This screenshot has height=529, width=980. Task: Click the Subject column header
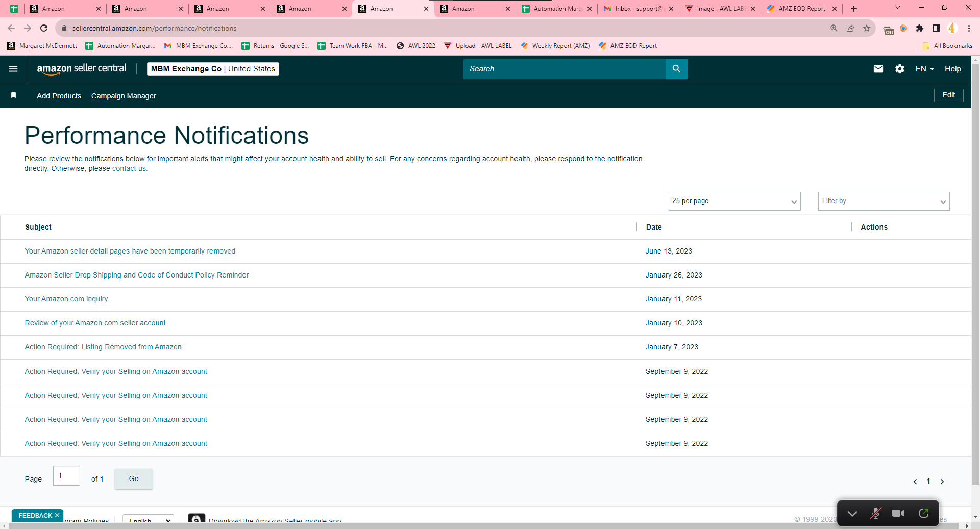point(38,227)
